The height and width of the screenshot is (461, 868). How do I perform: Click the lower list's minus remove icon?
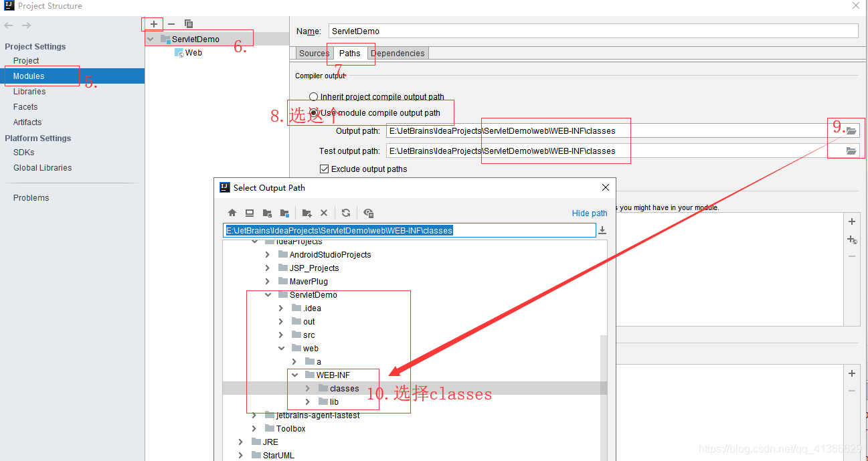tap(852, 391)
